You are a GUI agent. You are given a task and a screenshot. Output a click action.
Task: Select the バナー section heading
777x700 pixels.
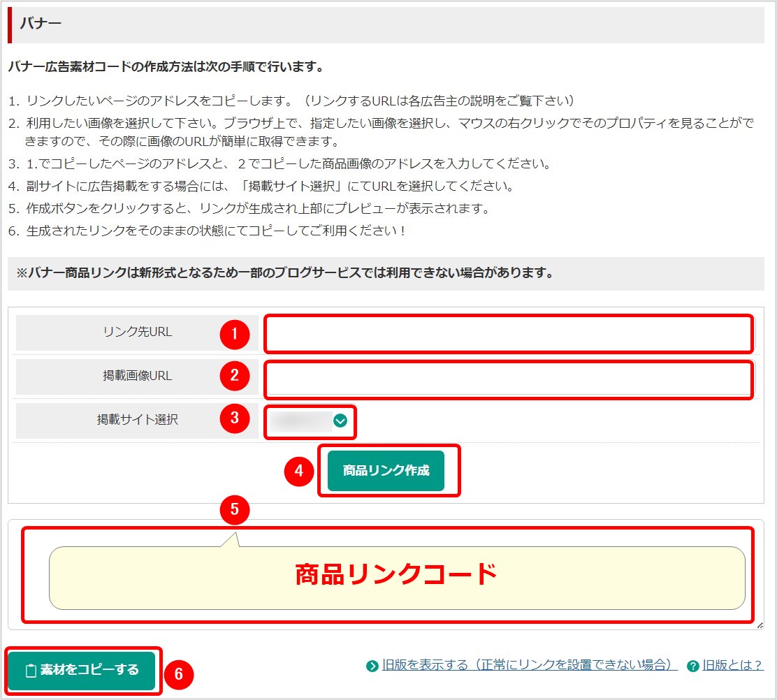click(x=41, y=24)
